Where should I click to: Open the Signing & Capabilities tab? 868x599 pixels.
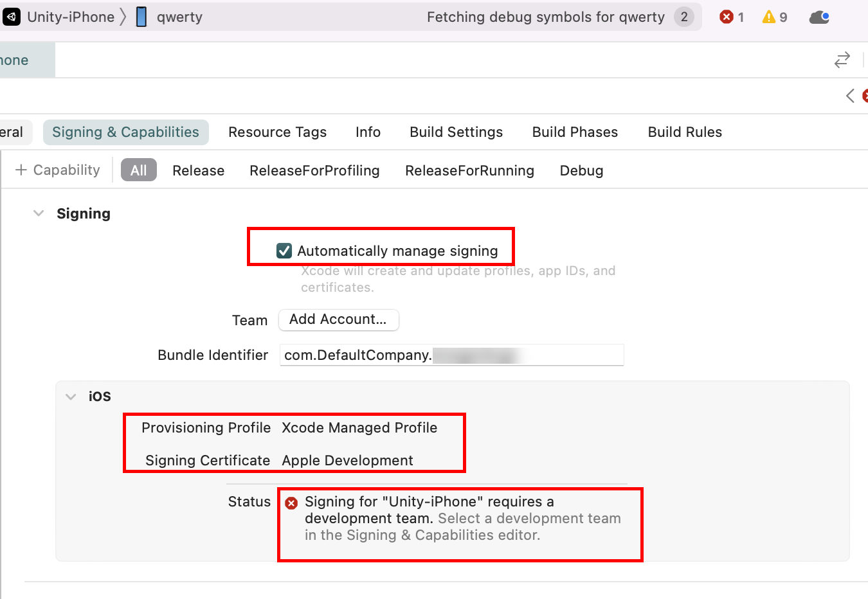point(126,132)
